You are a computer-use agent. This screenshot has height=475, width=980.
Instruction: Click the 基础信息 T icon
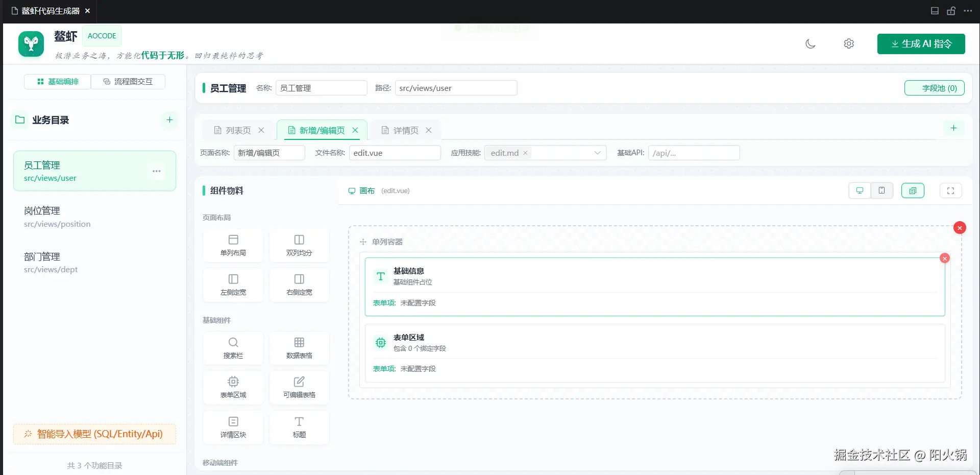(381, 276)
